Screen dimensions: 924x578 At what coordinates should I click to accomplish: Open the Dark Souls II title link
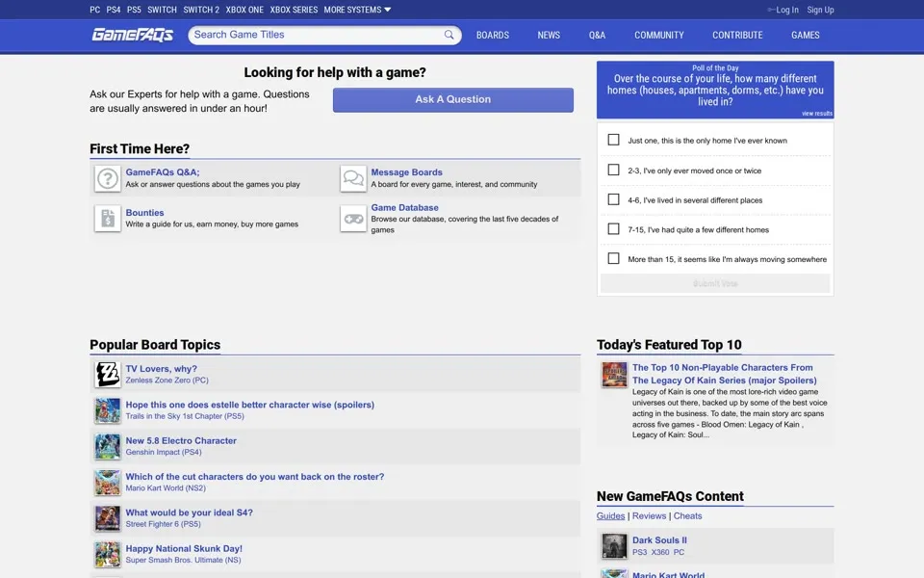tap(659, 540)
